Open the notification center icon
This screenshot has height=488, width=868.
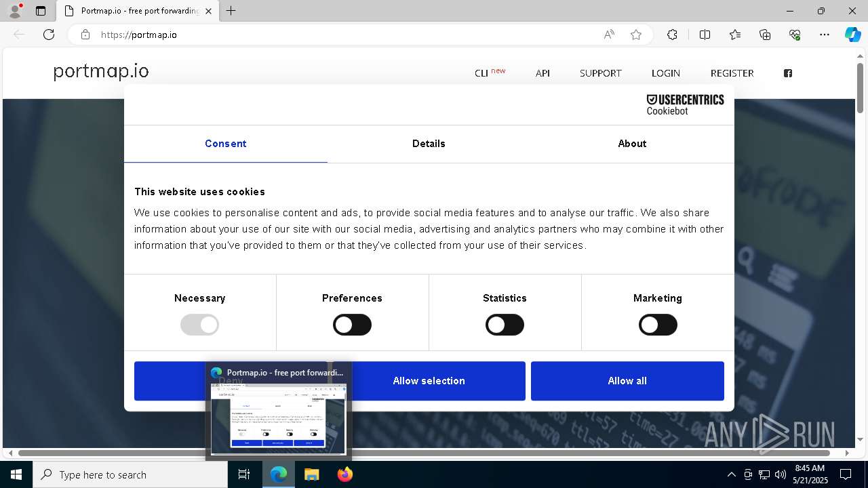[x=846, y=474]
